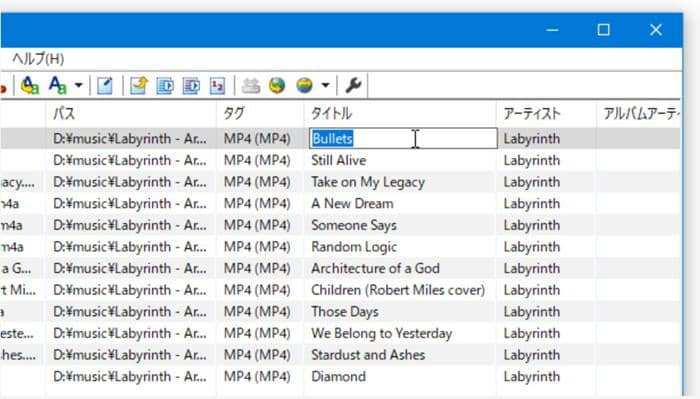Click into the Bullets title edit field
The image size is (700, 399).
[403, 138]
